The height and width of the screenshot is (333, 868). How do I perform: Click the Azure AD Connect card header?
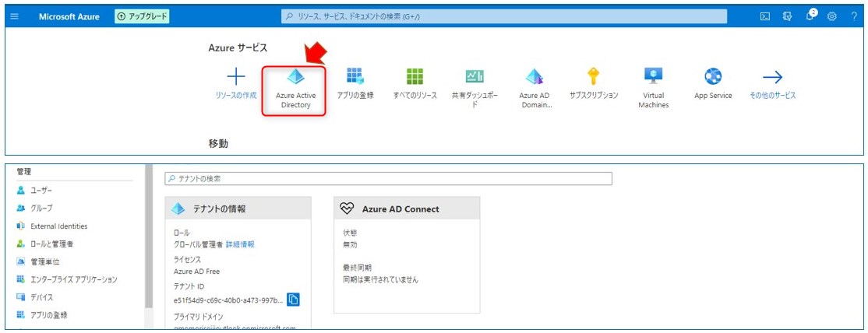tap(407, 209)
